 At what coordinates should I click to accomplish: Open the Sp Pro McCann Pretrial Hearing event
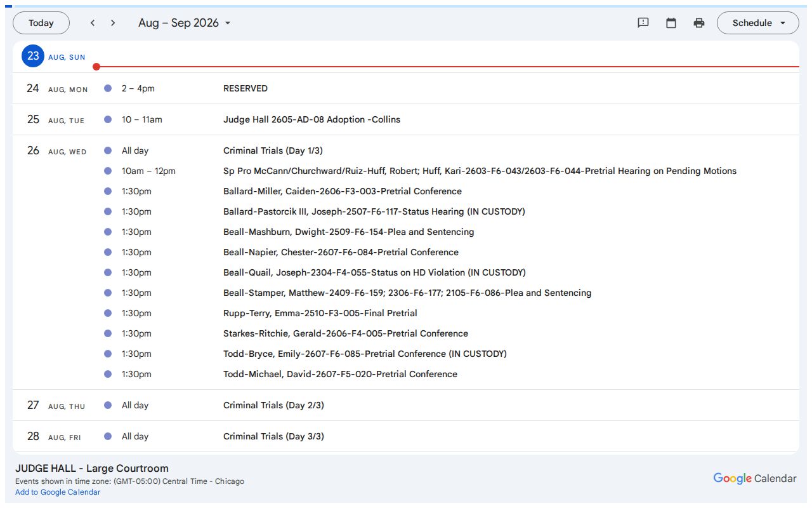480,171
